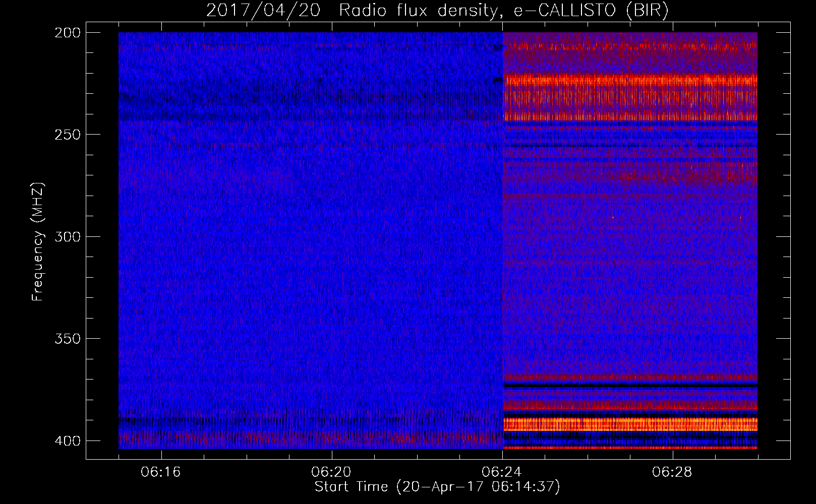The width and height of the screenshot is (816, 504).
Task: Click the 350 frequency tick label
Action: [x=68, y=339]
